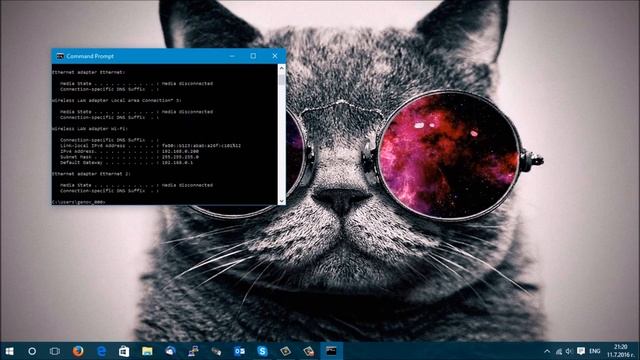Screen dimensions: 640x360
Task: Click the Command Prompt window title text
Action: click(90, 56)
